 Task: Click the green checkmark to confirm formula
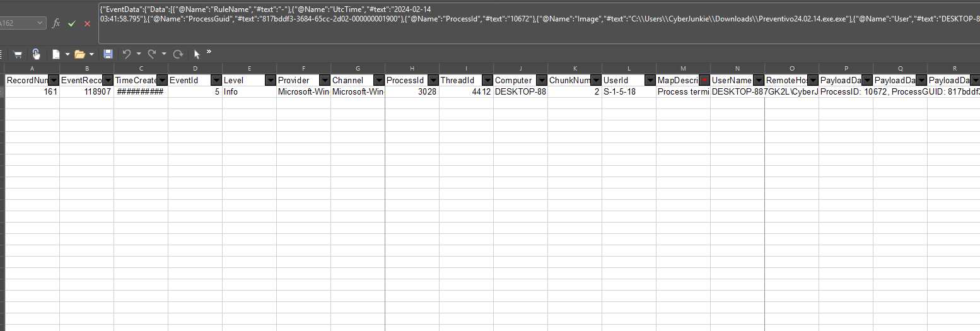[71, 23]
